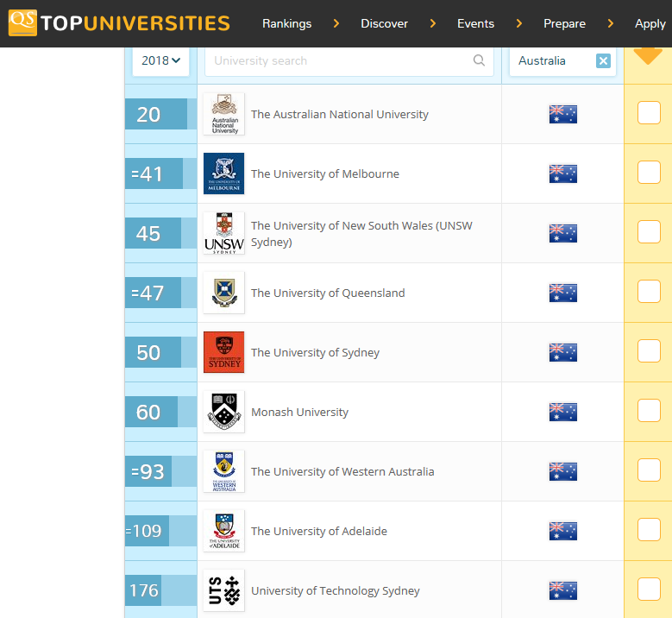Tick compare checkbox for University of Melbourne
The image size is (672, 618).
tap(649, 173)
